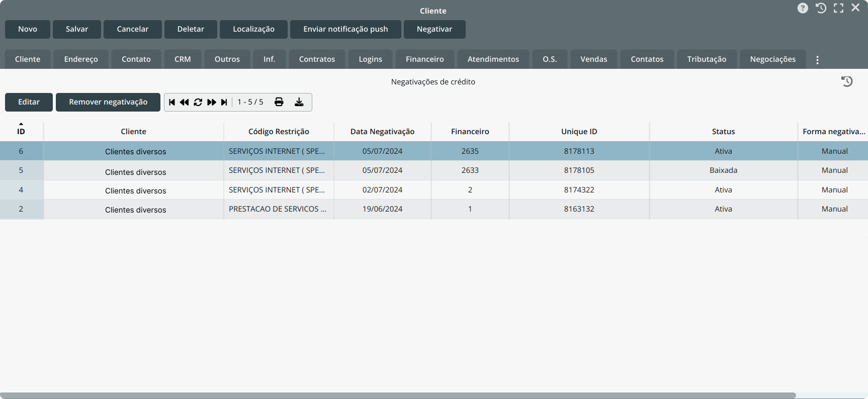The image size is (868, 399).
Task: Click the Negativar button
Action: (x=435, y=29)
